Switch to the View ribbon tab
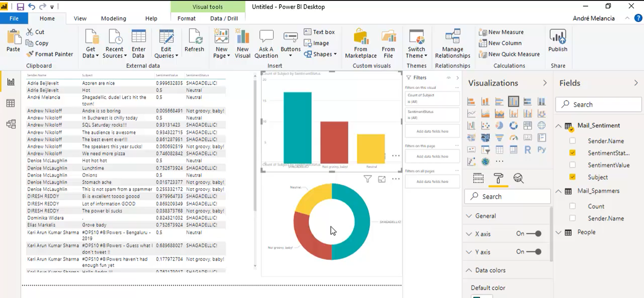This screenshot has height=298, width=644. tap(80, 18)
